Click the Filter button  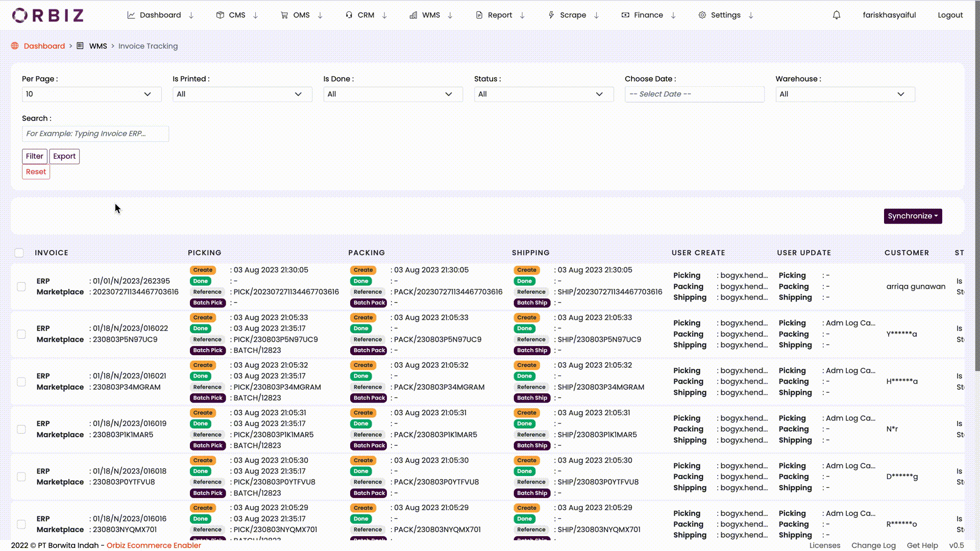[x=35, y=156]
